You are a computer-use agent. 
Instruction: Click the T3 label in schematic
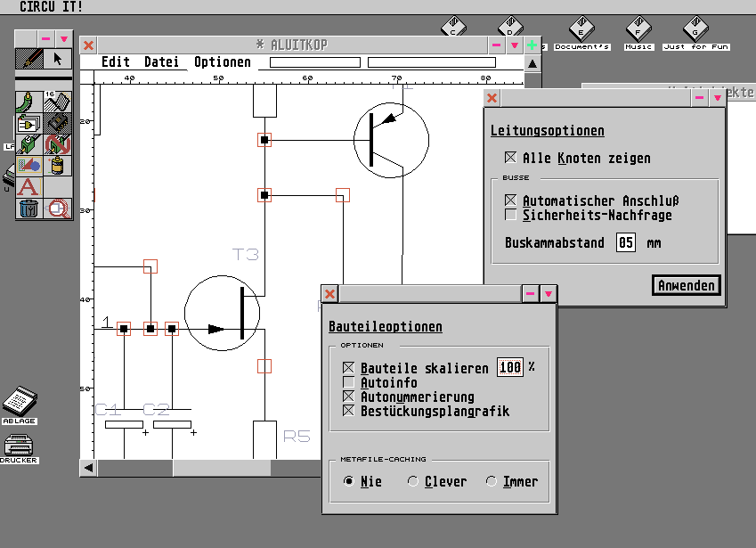pos(246,254)
